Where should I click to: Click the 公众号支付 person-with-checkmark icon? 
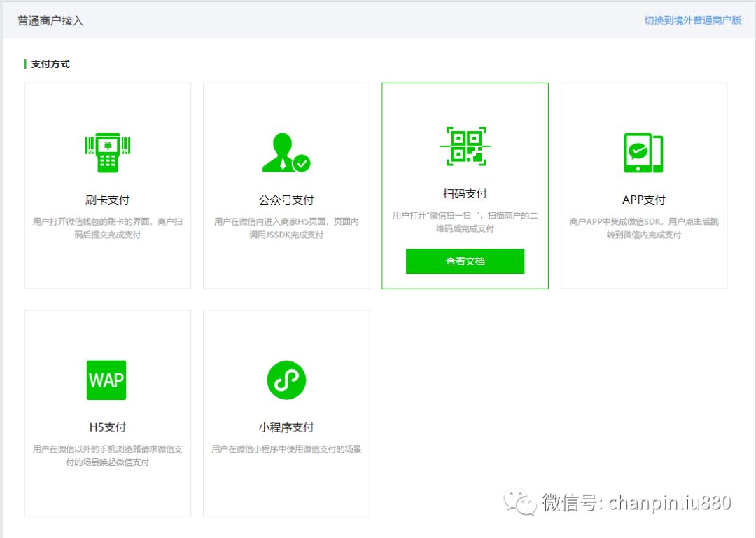[286, 153]
